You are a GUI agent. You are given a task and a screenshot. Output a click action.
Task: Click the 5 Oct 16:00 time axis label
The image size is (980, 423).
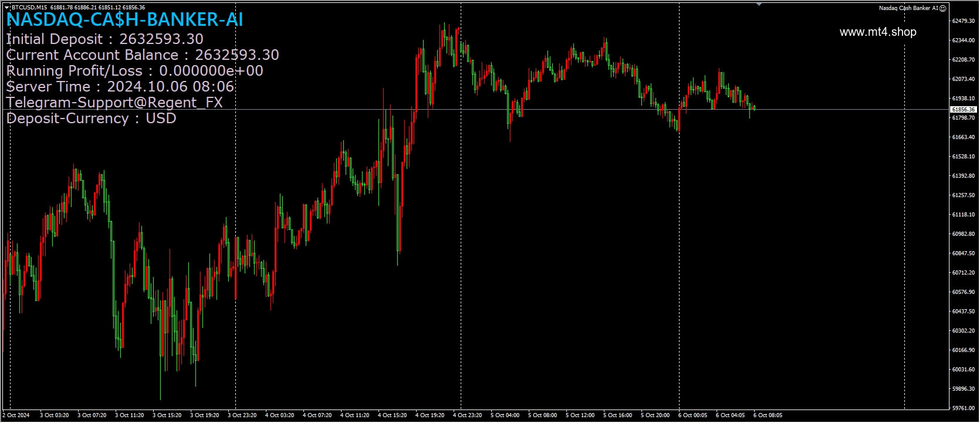click(x=617, y=415)
